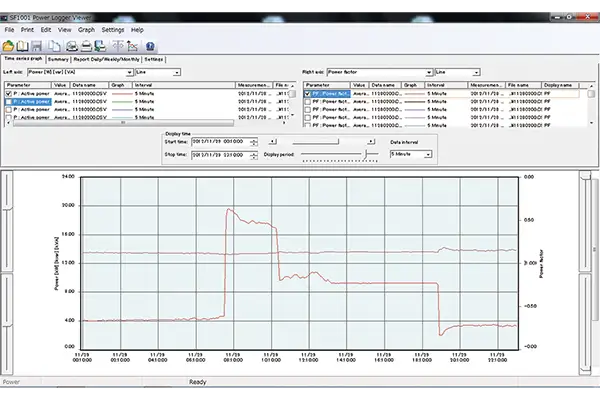Open print preview toolbar icon
This screenshot has height=400, width=600.
72,46
